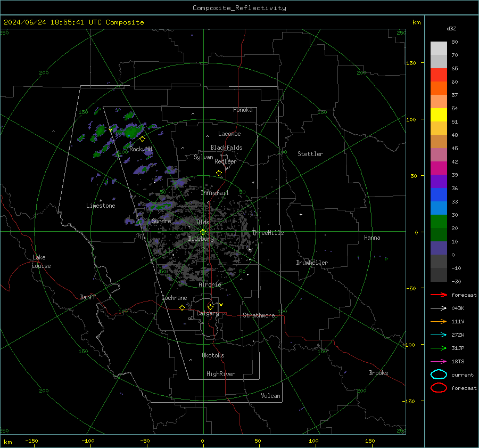Click the dBZ legend heading

(x=451, y=29)
